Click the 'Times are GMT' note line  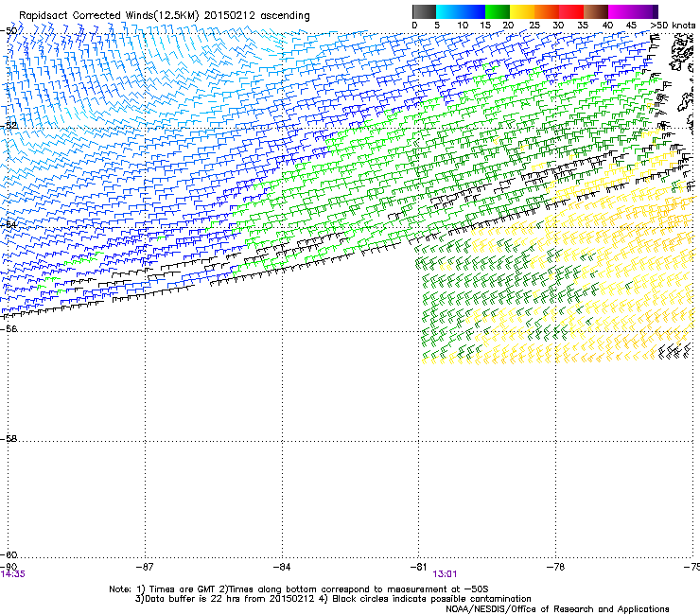coord(299,589)
